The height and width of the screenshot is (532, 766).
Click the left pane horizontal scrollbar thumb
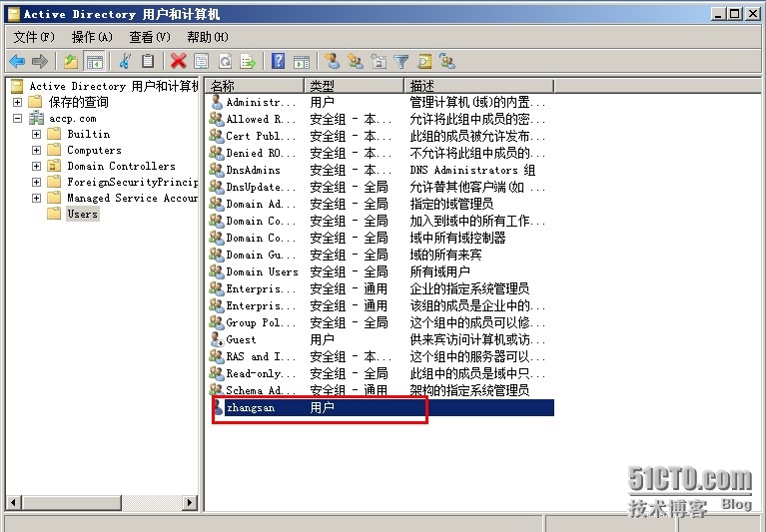pyautogui.click(x=71, y=503)
